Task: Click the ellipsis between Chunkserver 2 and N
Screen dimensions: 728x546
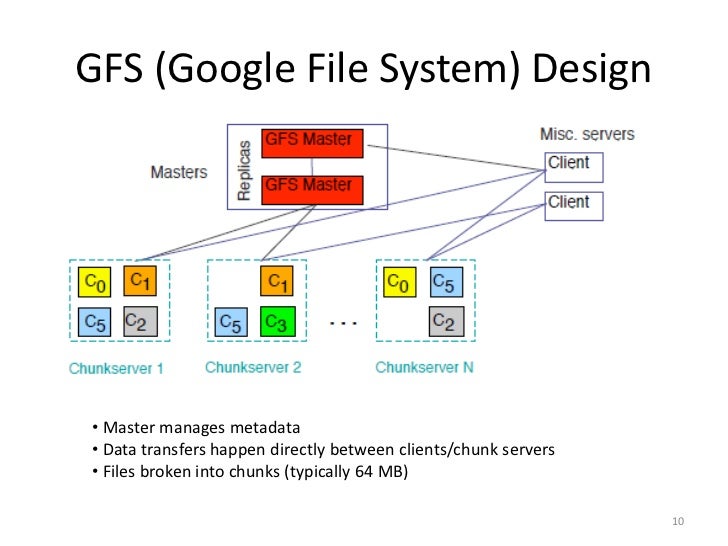Action: point(343,322)
